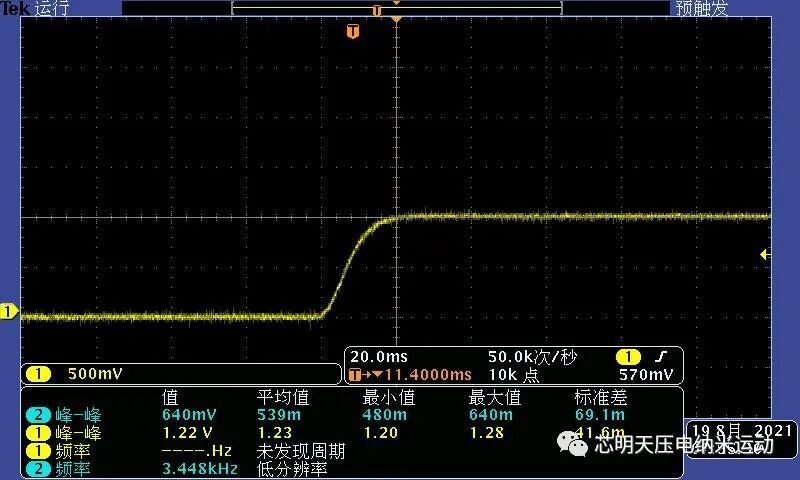
Task: Click the channel 1 badge next to 500mV
Action: 38,374
